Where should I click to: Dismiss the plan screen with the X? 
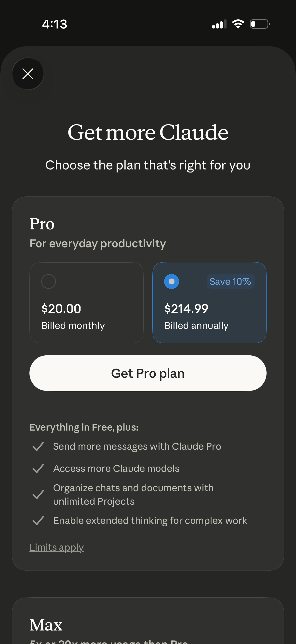pos(28,74)
